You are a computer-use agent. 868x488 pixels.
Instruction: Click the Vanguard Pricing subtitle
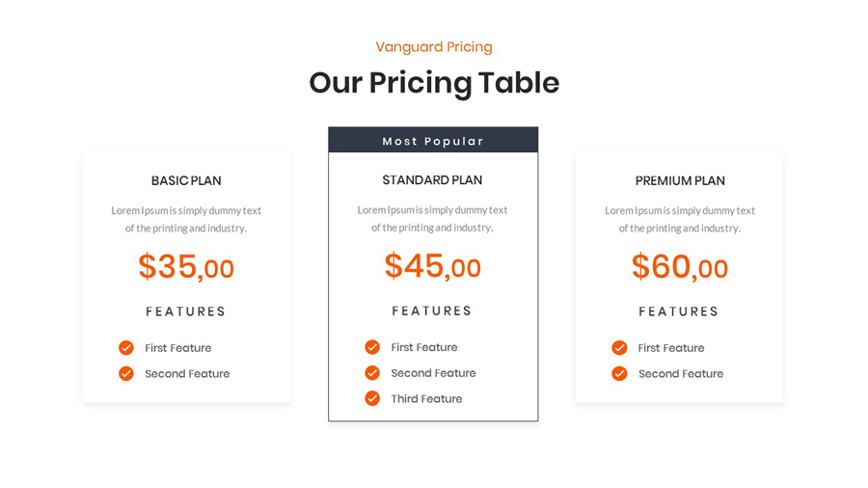click(x=434, y=47)
